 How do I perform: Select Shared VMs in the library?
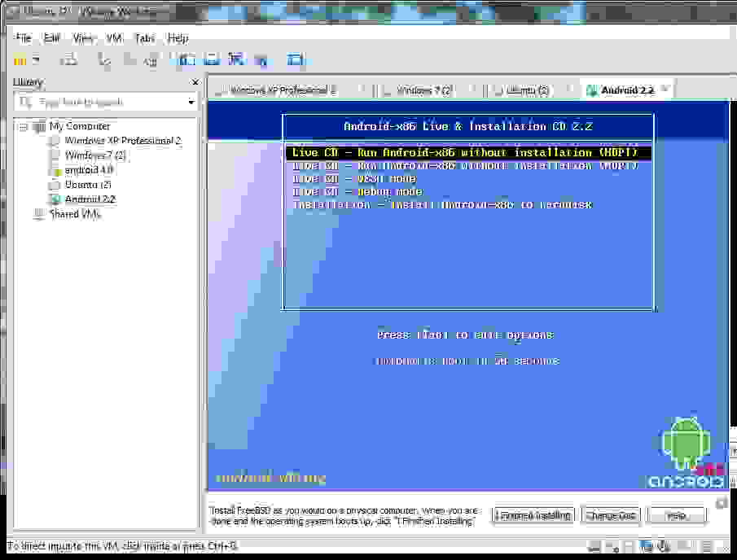pyautogui.click(x=74, y=214)
